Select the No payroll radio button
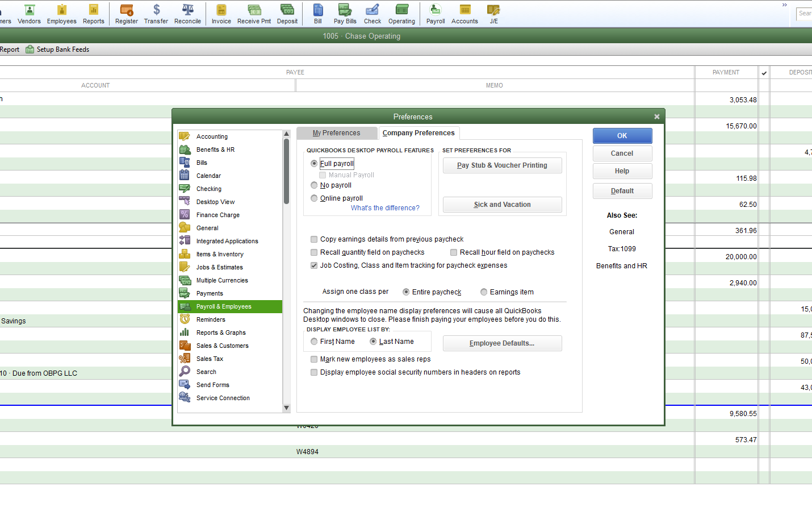This screenshot has height=507, width=812. pos(314,185)
